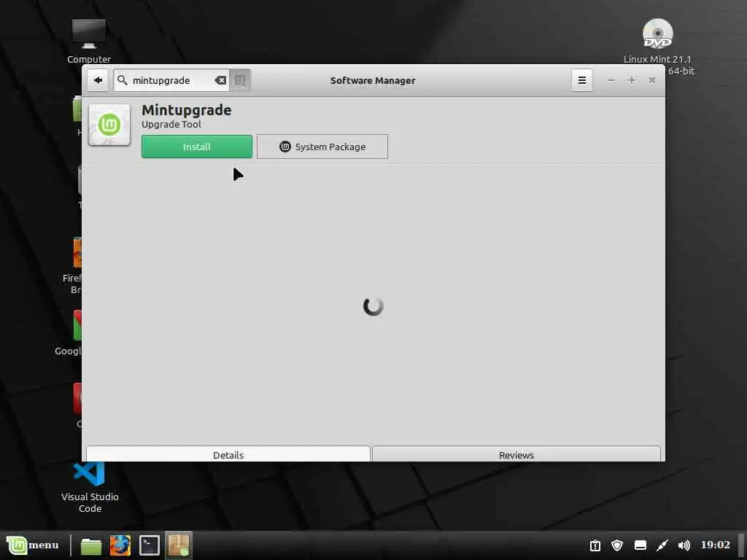Maximize the Software Manager window

[x=632, y=80]
